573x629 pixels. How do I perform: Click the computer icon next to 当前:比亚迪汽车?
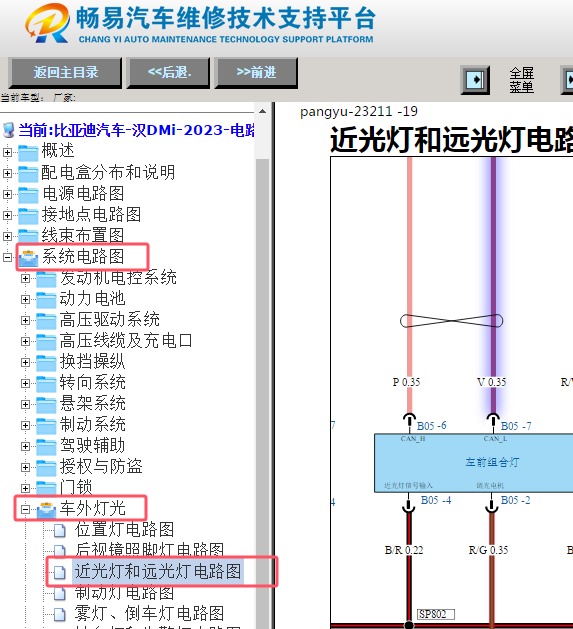(8, 130)
